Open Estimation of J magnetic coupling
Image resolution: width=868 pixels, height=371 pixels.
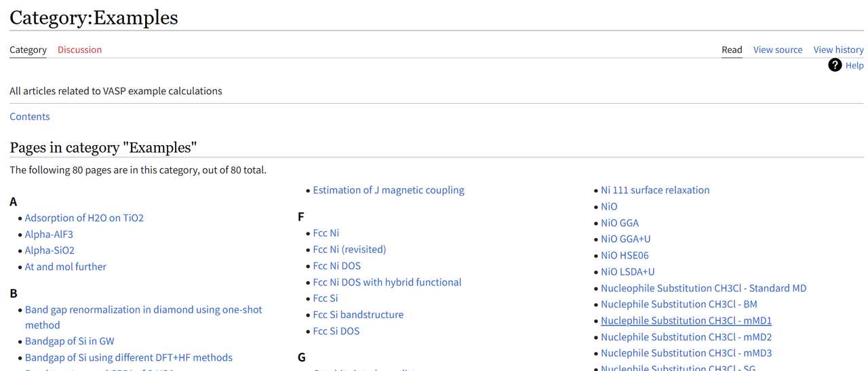tap(389, 190)
